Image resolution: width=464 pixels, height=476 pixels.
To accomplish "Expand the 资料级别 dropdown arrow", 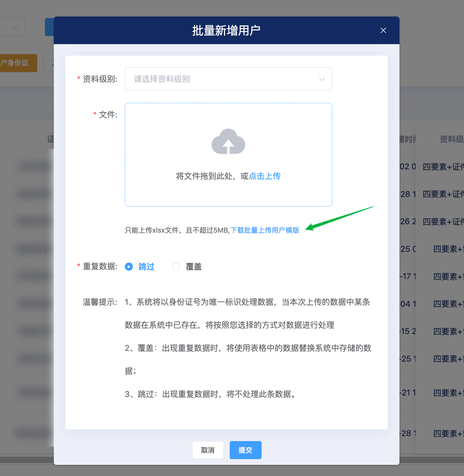I will click(322, 79).
